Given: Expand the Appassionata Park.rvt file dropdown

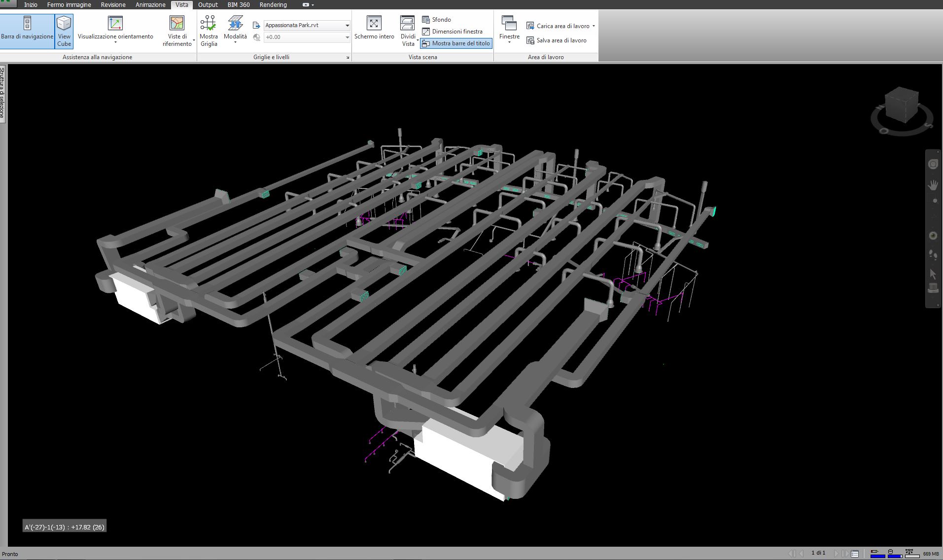Looking at the screenshot, I should [347, 25].
